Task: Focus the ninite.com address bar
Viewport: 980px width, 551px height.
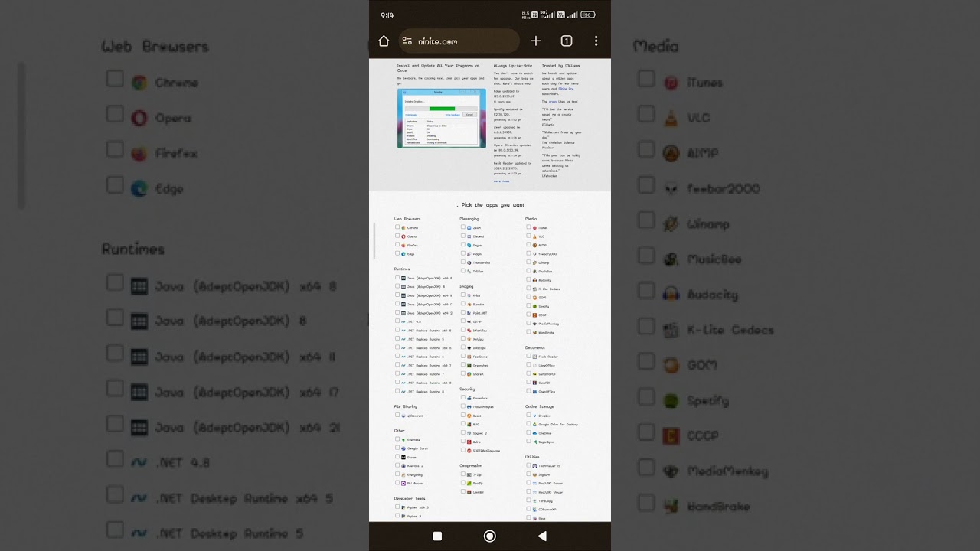Action: pyautogui.click(x=459, y=41)
